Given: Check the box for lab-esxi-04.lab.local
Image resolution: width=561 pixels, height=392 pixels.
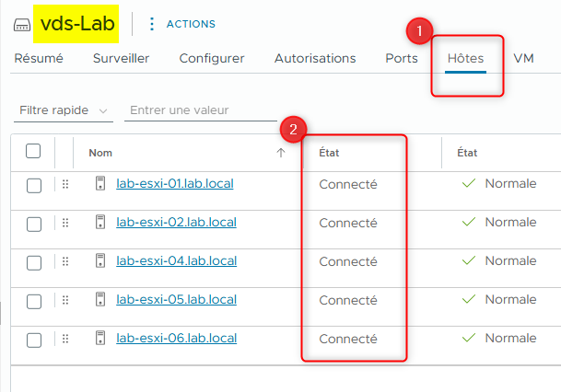Looking at the screenshot, I should (x=34, y=263).
